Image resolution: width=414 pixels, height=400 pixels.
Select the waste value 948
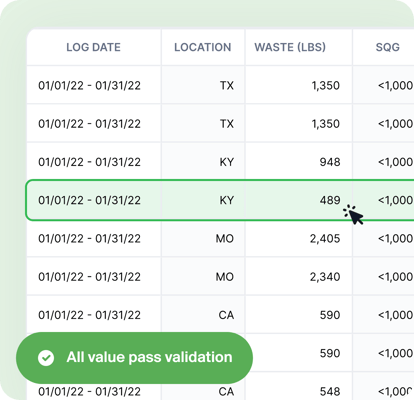330,162
